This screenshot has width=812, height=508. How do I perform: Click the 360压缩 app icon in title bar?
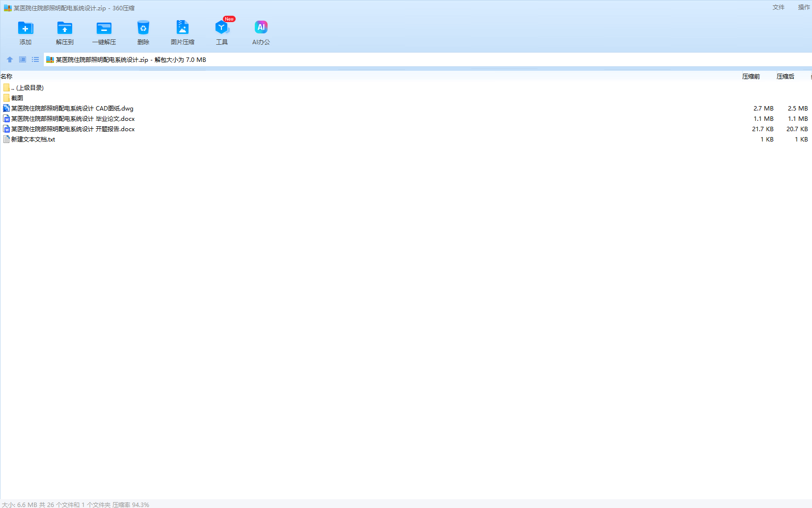[x=7, y=8]
